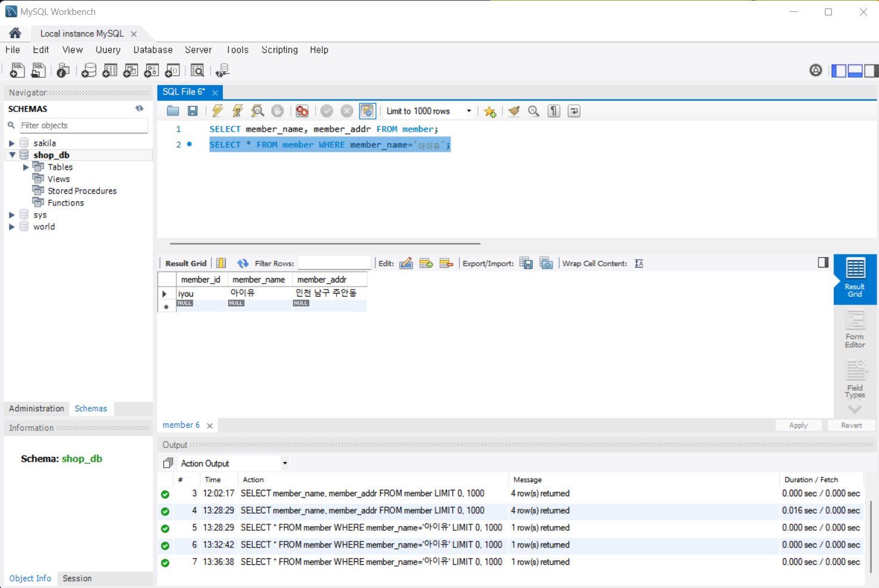Show more result view options chevron
The width and height of the screenshot is (879, 588).
click(x=855, y=410)
